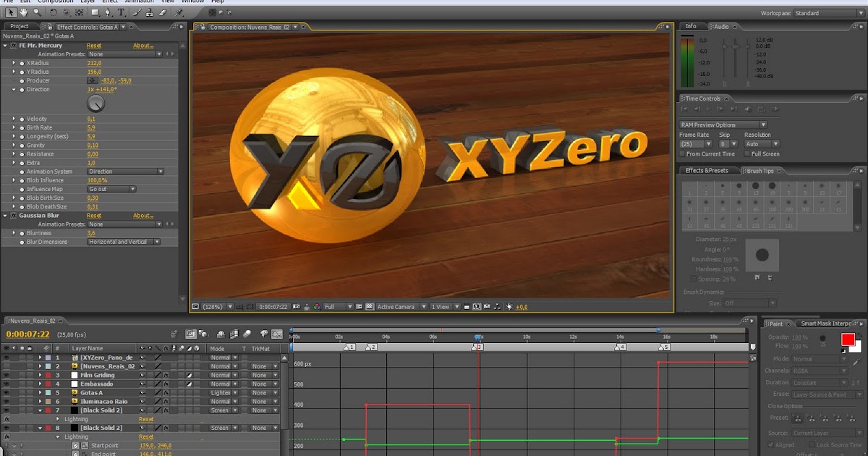Select the Eraser tool
Screen dimensions: 868x456
pos(162,12)
